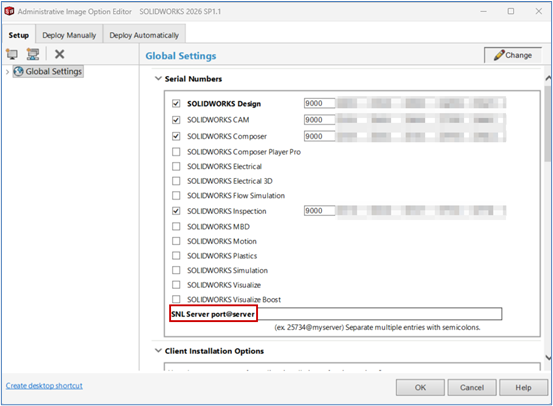
Task: Click the add machine icon
Action: point(12,54)
